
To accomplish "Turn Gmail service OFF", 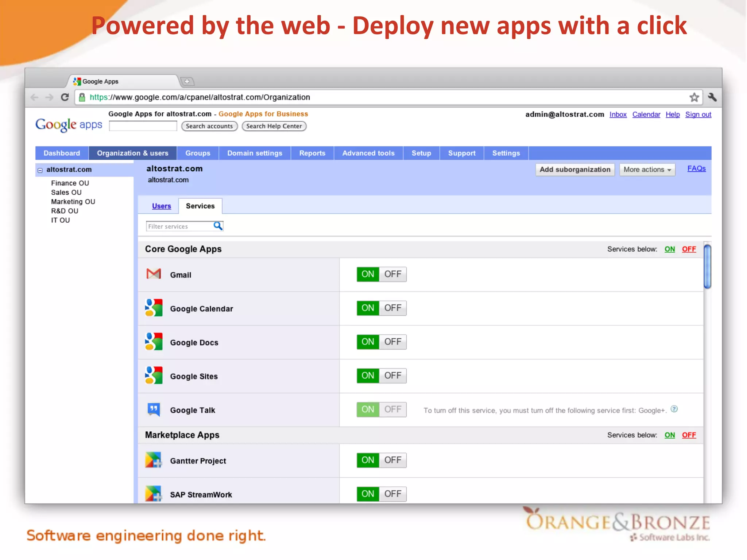I will point(393,274).
